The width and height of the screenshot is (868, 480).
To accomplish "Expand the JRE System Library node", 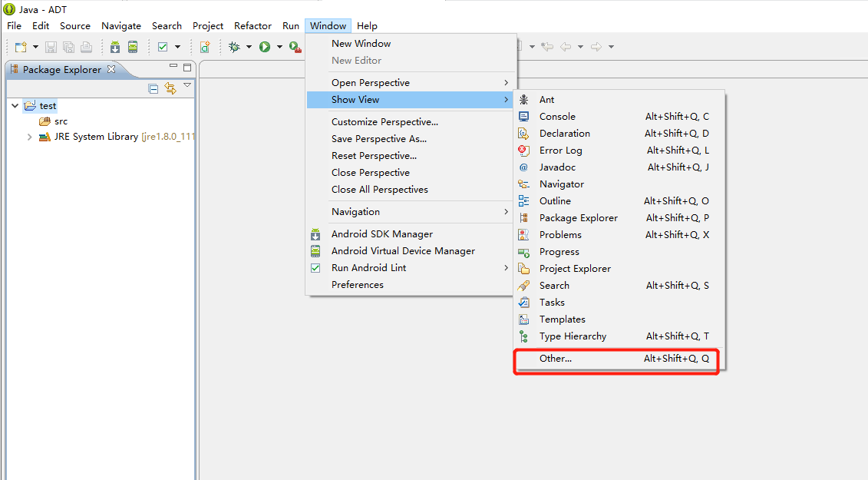I will tap(29, 137).
